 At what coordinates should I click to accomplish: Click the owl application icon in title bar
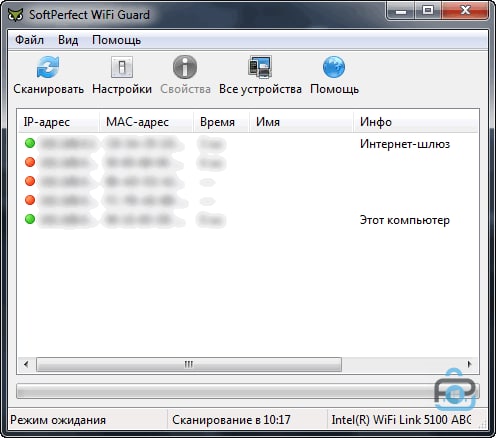click(x=15, y=15)
